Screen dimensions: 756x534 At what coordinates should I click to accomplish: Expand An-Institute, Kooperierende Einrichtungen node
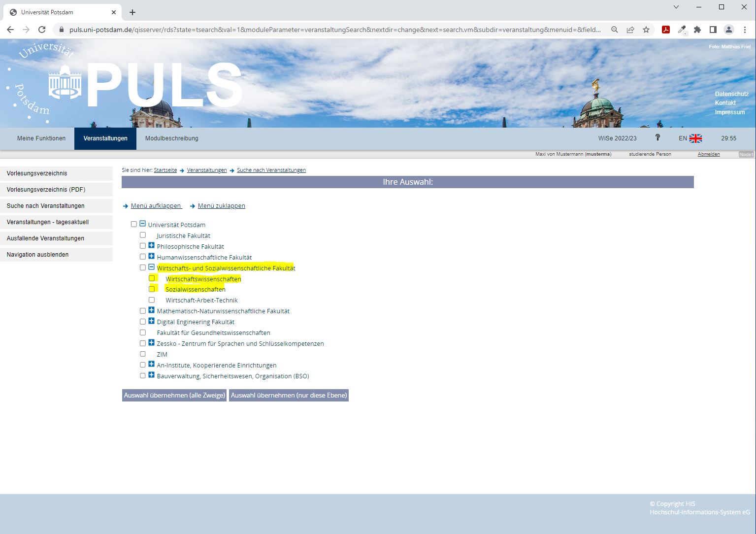point(152,365)
